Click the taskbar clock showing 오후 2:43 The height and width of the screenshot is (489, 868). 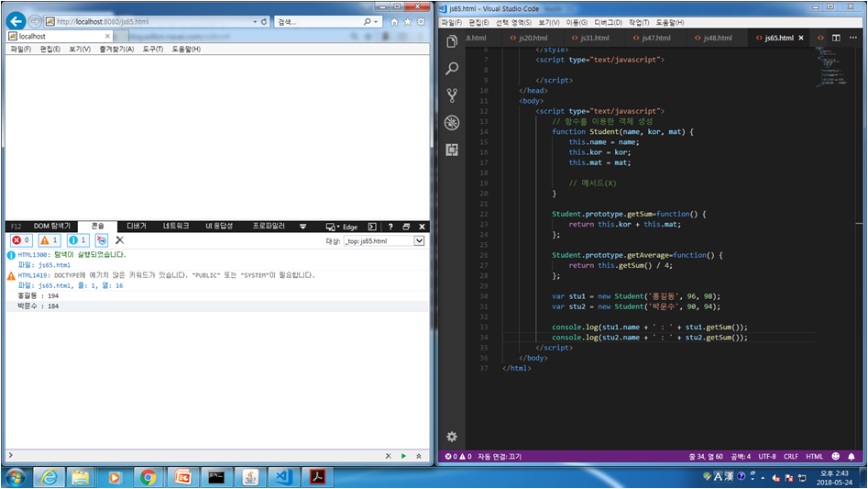(x=834, y=478)
